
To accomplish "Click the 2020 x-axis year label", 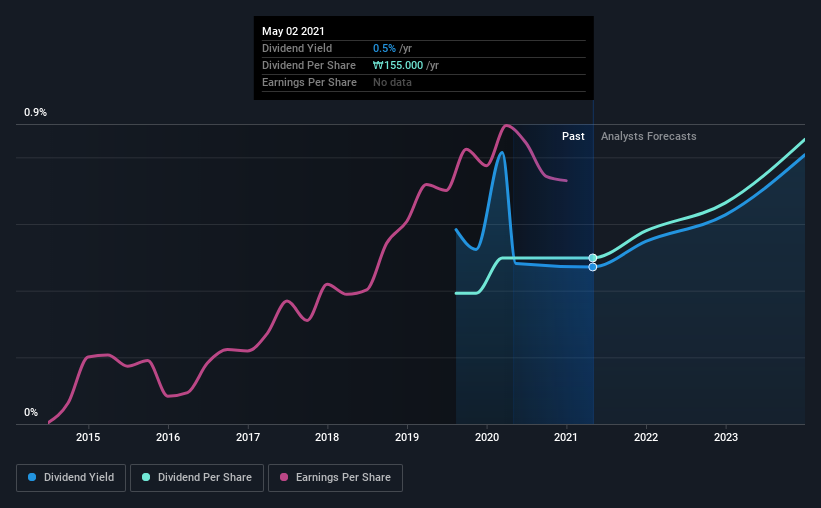I will [487, 437].
